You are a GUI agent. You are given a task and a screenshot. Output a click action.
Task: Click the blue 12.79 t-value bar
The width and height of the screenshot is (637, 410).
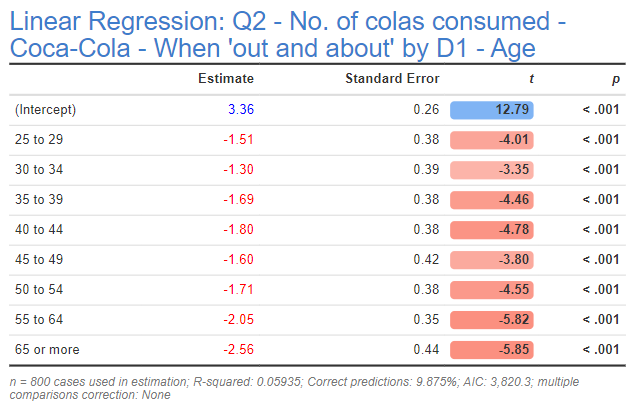click(492, 110)
